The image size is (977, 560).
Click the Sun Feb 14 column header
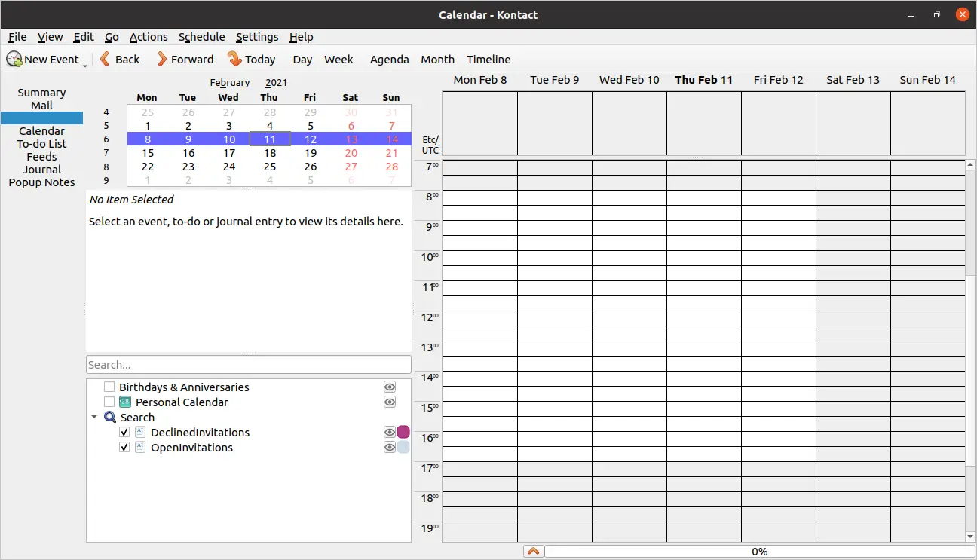928,80
